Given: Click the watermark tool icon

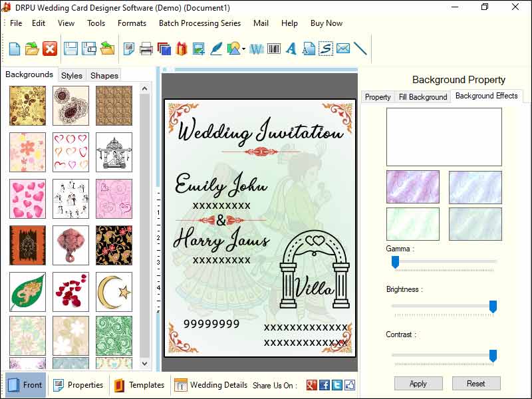Looking at the screenshot, I should 256,48.
